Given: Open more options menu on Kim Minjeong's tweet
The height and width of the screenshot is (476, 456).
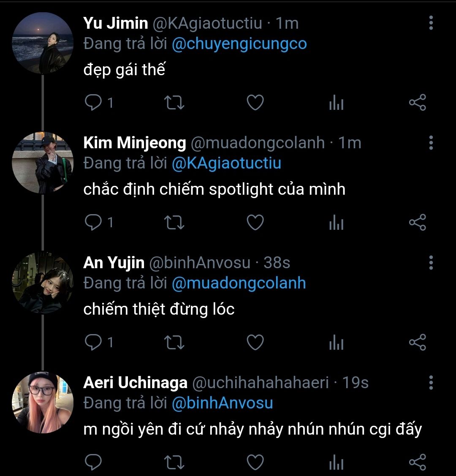Looking at the screenshot, I should click(431, 143).
